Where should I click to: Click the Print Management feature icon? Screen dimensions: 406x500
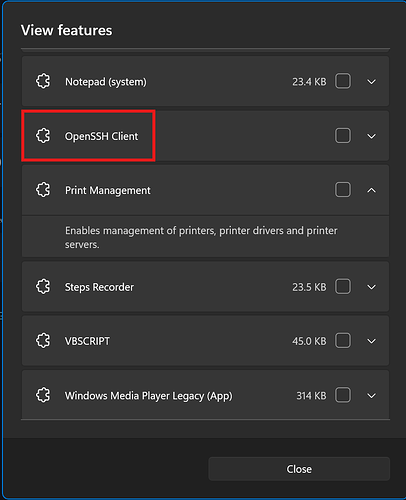pyautogui.click(x=43, y=190)
